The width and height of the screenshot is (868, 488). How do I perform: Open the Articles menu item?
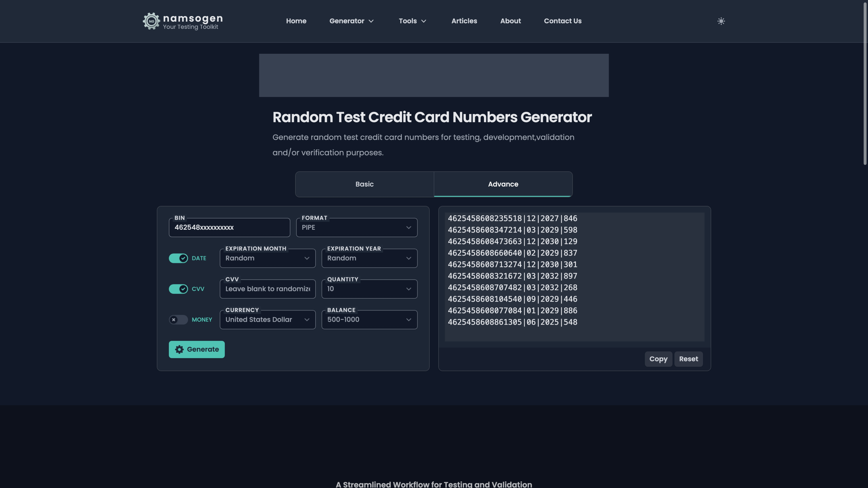(x=464, y=21)
